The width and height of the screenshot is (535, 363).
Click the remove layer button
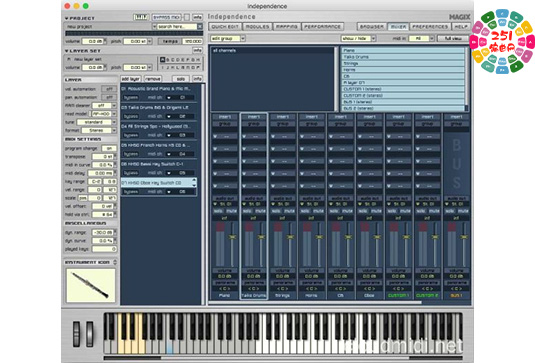153,79
